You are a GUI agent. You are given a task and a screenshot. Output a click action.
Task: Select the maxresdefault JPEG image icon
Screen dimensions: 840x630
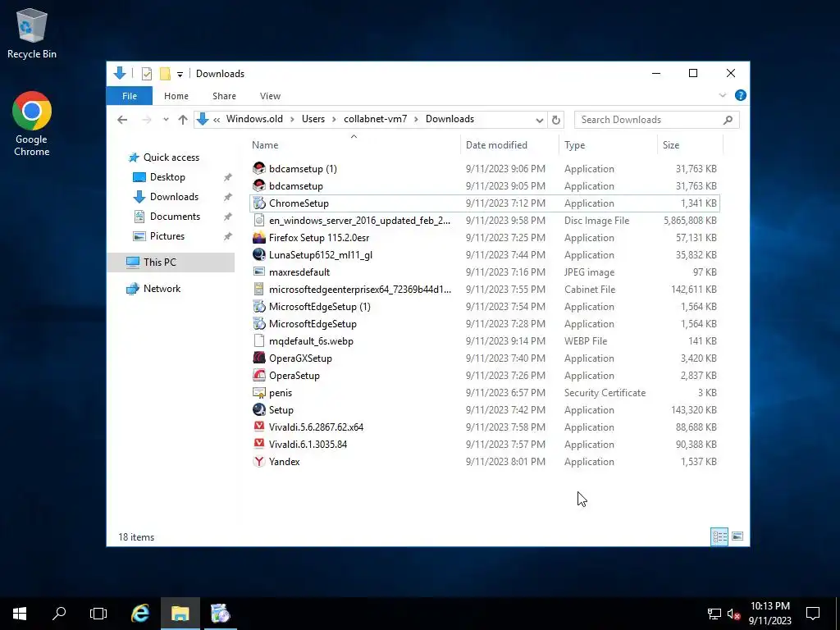point(259,272)
